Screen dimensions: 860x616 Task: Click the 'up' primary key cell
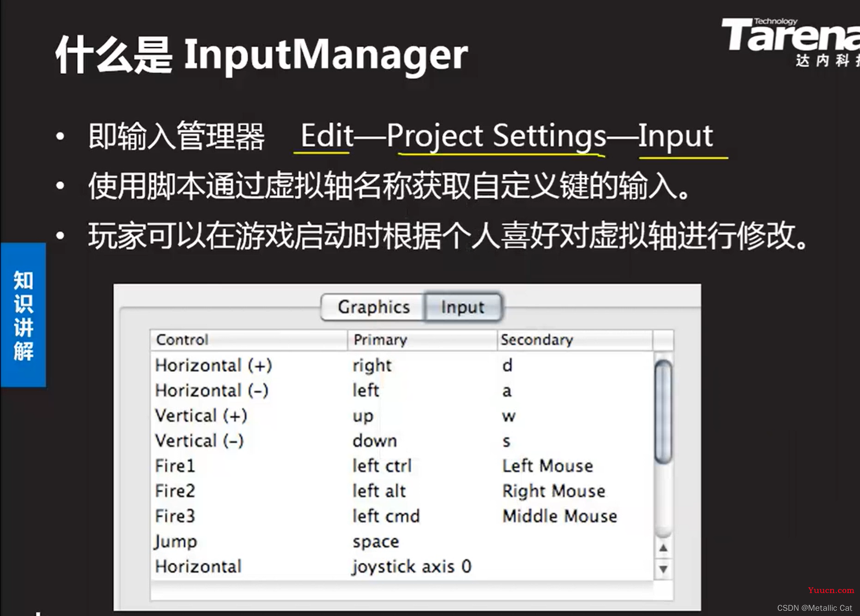(x=363, y=416)
